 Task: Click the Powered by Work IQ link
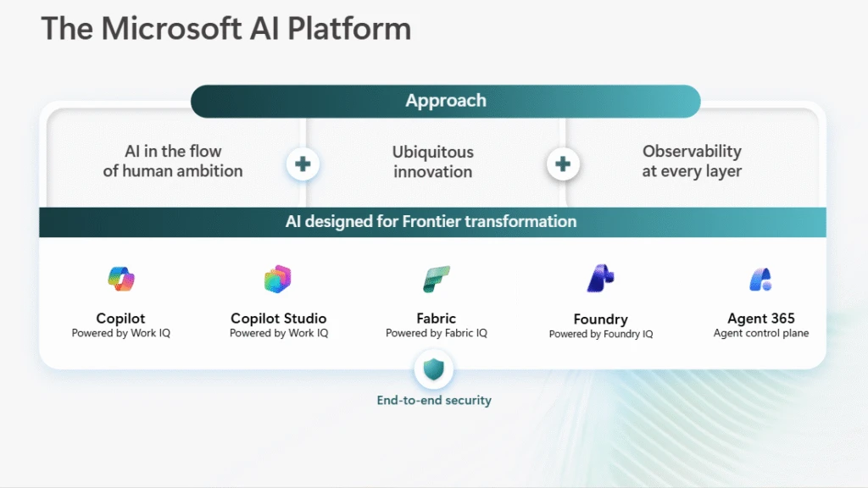click(x=120, y=333)
